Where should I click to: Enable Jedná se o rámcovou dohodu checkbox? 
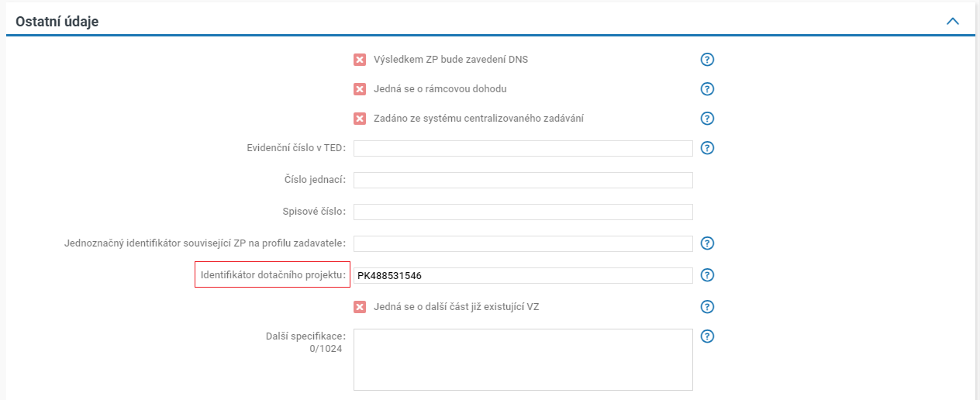point(360,89)
